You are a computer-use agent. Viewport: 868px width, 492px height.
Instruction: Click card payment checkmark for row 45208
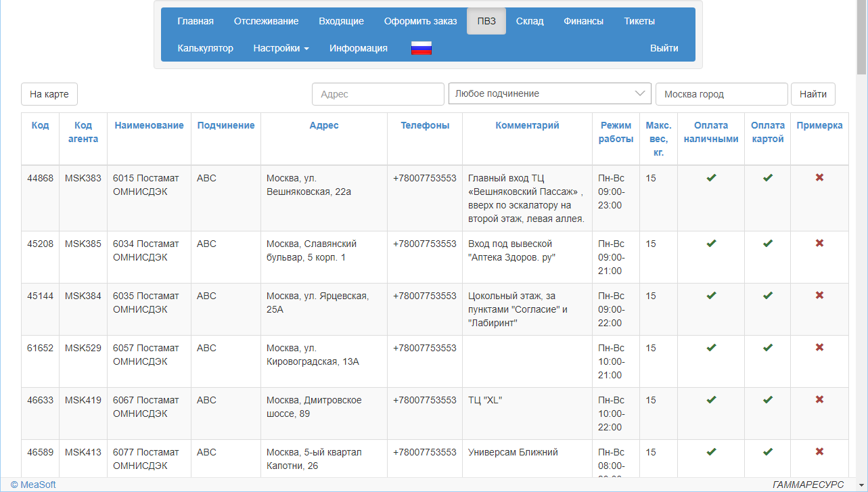[768, 244]
